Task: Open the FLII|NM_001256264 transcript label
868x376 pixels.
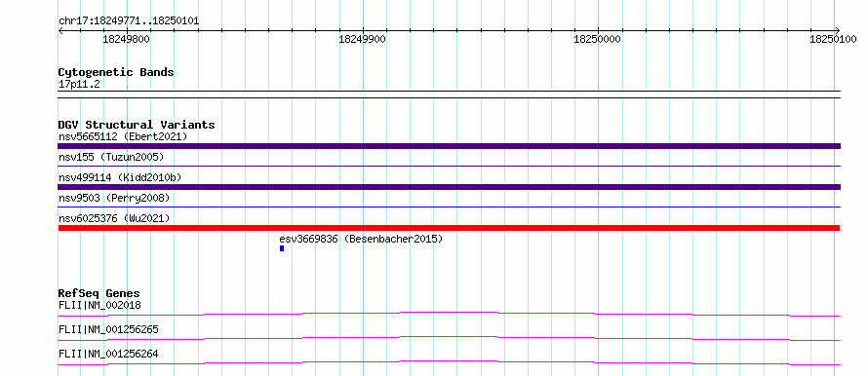Action: point(108,354)
